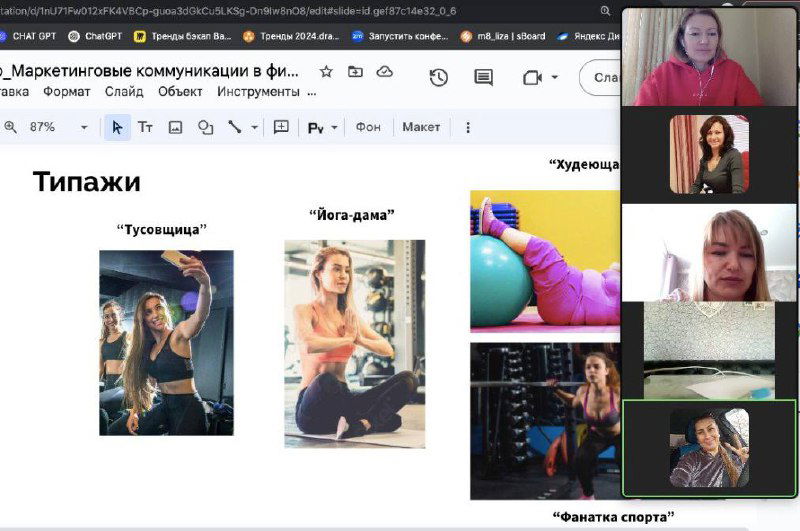The image size is (800, 531).
Task: Open the Формат menu
Action: pos(66,92)
